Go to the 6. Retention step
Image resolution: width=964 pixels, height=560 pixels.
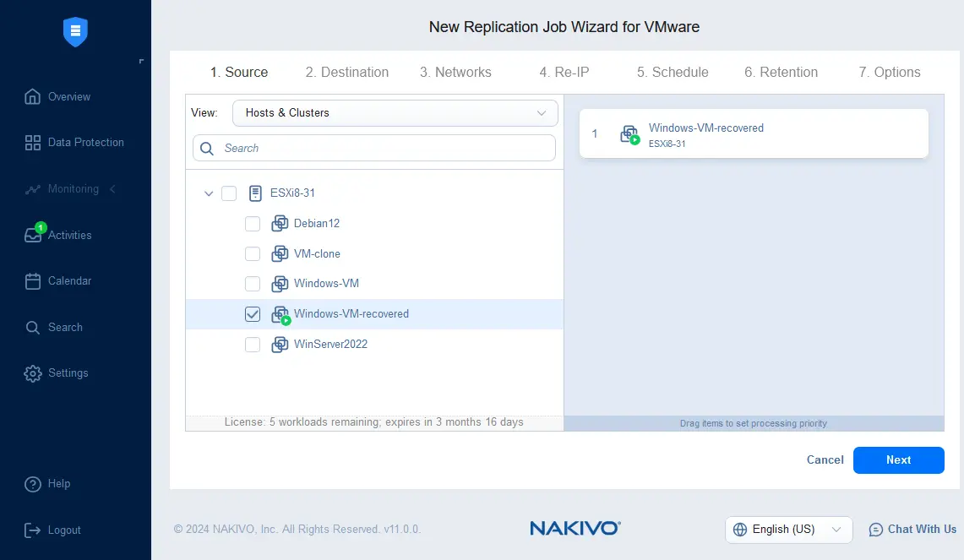[x=781, y=72]
